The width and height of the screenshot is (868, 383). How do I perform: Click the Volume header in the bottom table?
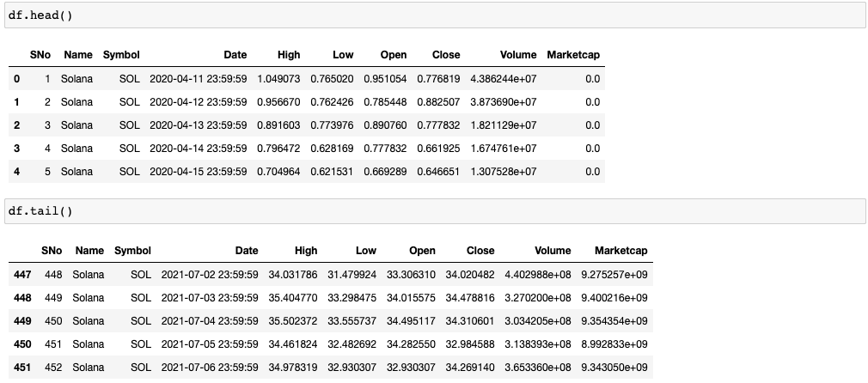pyautogui.click(x=553, y=251)
